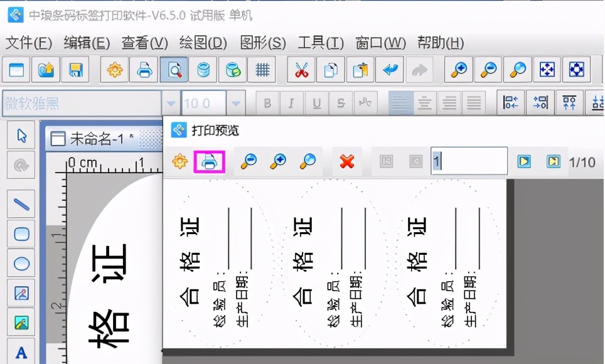Toggle Strikethrough formatting button

[341, 103]
